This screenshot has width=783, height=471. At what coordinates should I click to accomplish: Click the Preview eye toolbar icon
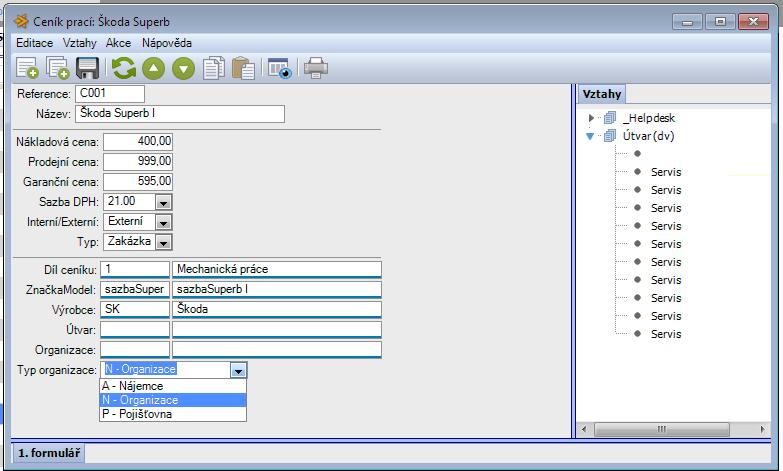pyautogui.click(x=279, y=68)
